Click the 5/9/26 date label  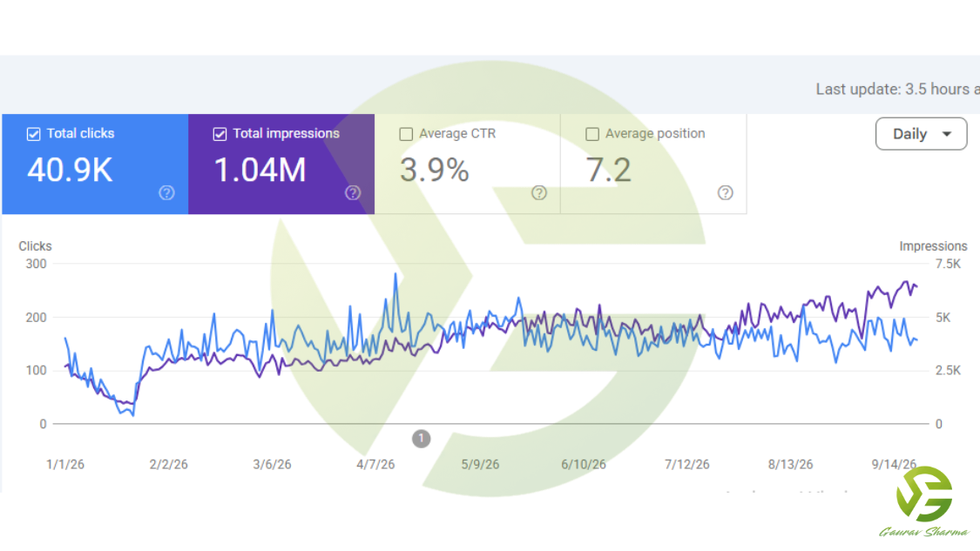coord(480,464)
